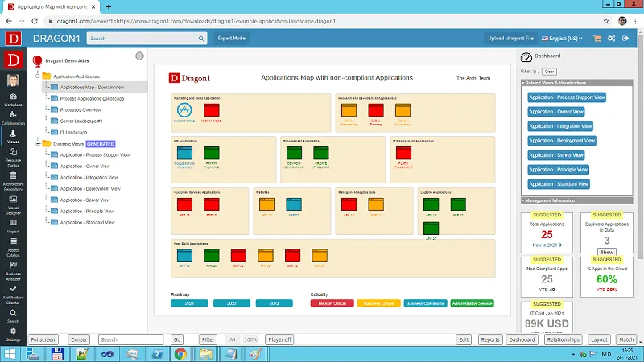This screenshot has height=362, width=644.
Task: Open the 100% zoom selector
Action: [250, 339]
